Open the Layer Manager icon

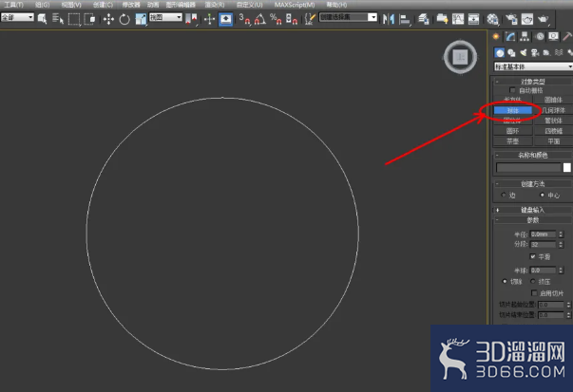coord(424,19)
